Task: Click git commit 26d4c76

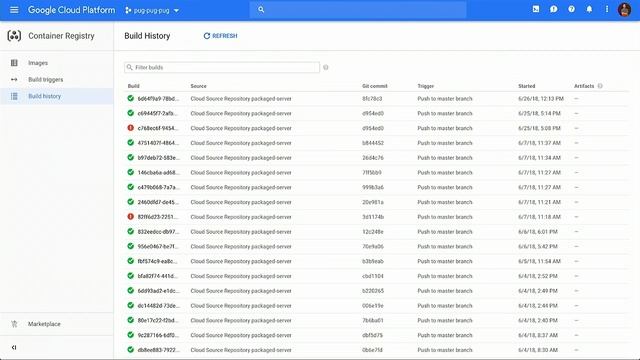Action: (x=373, y=158)
